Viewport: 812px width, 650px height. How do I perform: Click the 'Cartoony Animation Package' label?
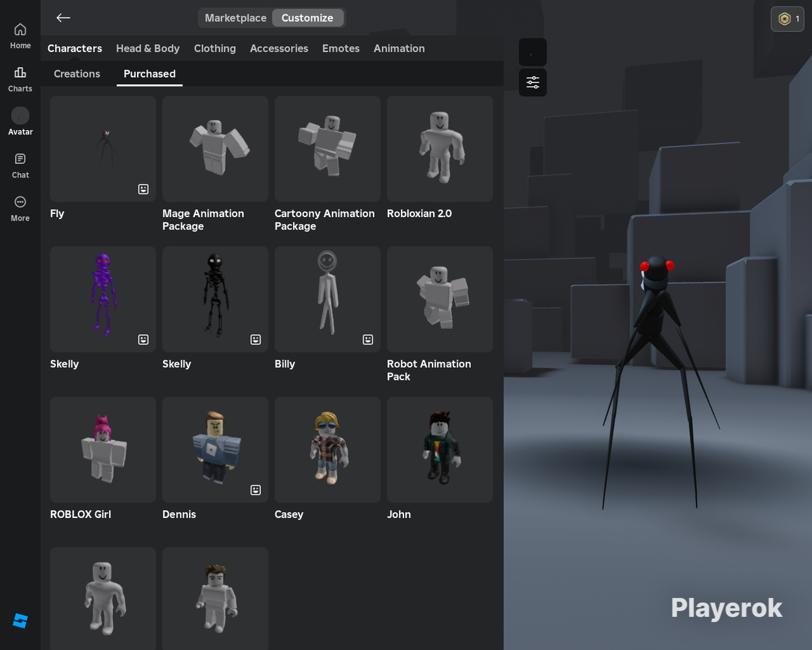pyautogui.click(x=325, y=220)
